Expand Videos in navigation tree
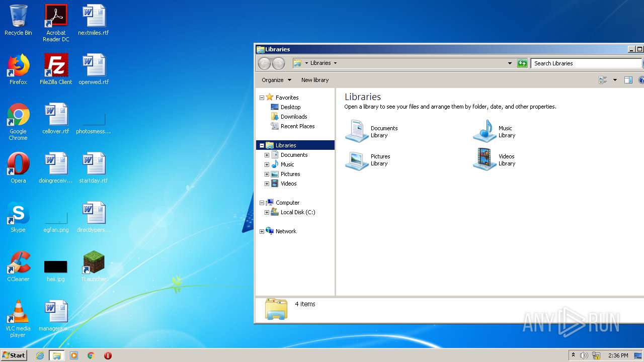This screenshot has width=644, height=362. click(x=267, y=184)
